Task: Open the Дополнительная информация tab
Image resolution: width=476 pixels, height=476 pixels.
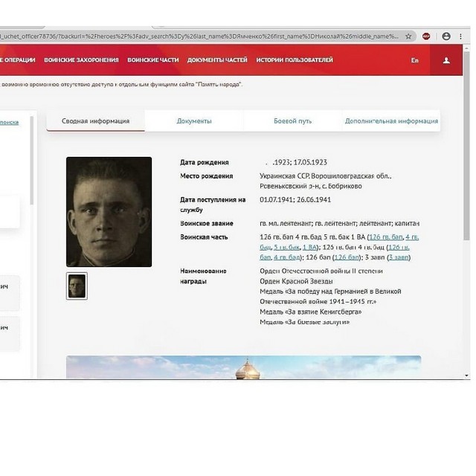Action: pos(391,120)
